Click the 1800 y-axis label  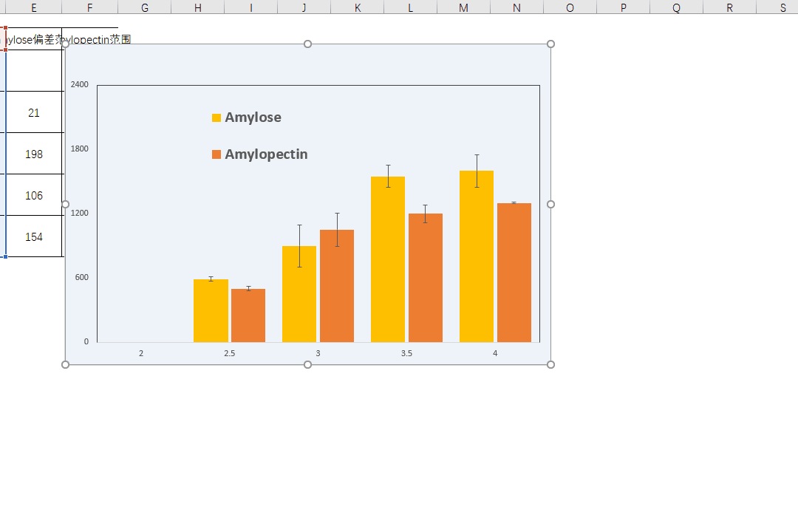point(79,149)
